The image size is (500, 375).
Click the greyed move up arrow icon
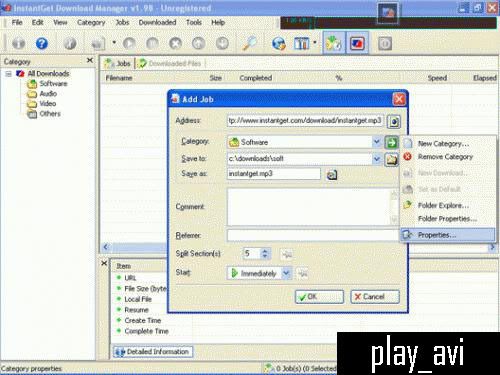click(199, 43)
